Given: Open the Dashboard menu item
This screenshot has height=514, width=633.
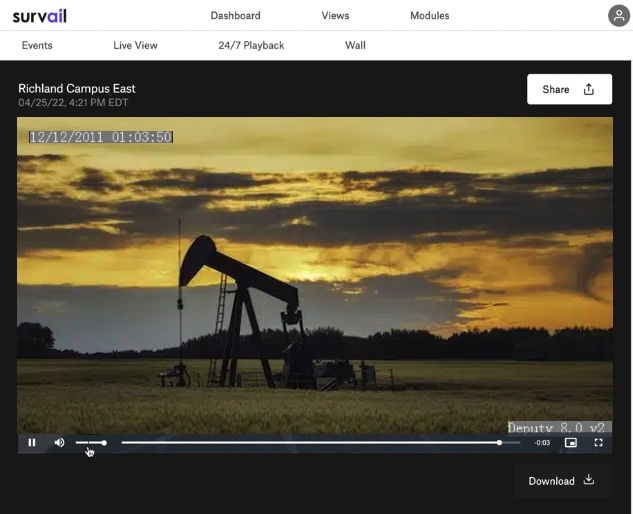Looking at the screenshot, I should pos(236,15).
